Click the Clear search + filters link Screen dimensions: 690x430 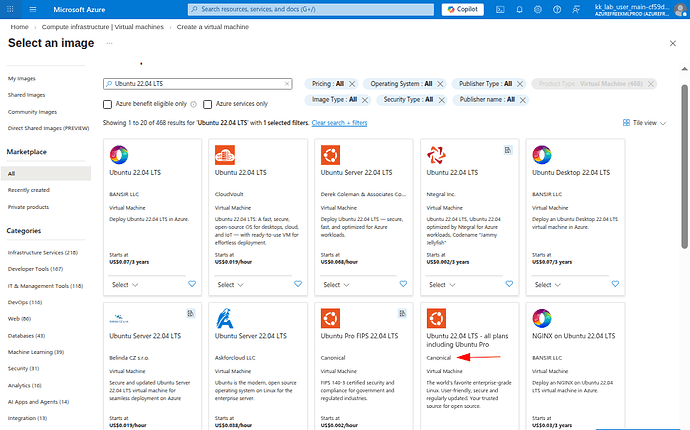point(339,122)
